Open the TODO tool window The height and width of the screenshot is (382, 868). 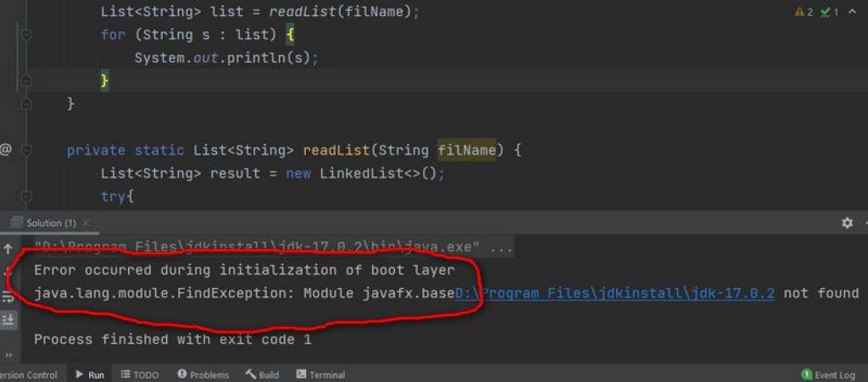(x=140, y=374)
